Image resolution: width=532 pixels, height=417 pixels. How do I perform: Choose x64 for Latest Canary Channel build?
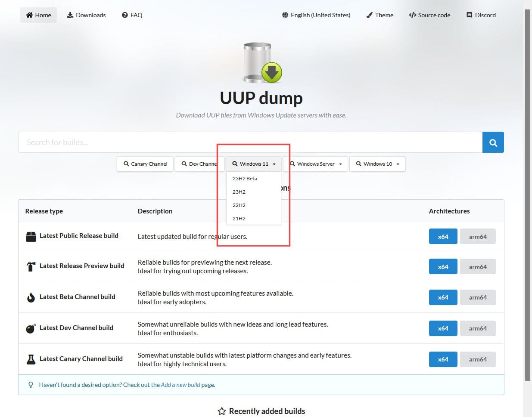[x=443, y=359]
